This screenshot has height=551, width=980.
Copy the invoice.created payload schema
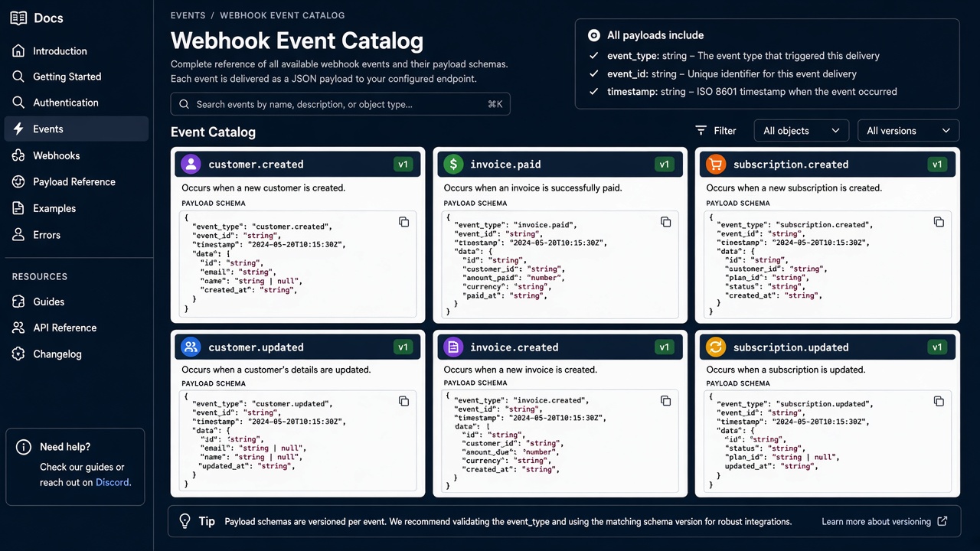coord(666,401)
